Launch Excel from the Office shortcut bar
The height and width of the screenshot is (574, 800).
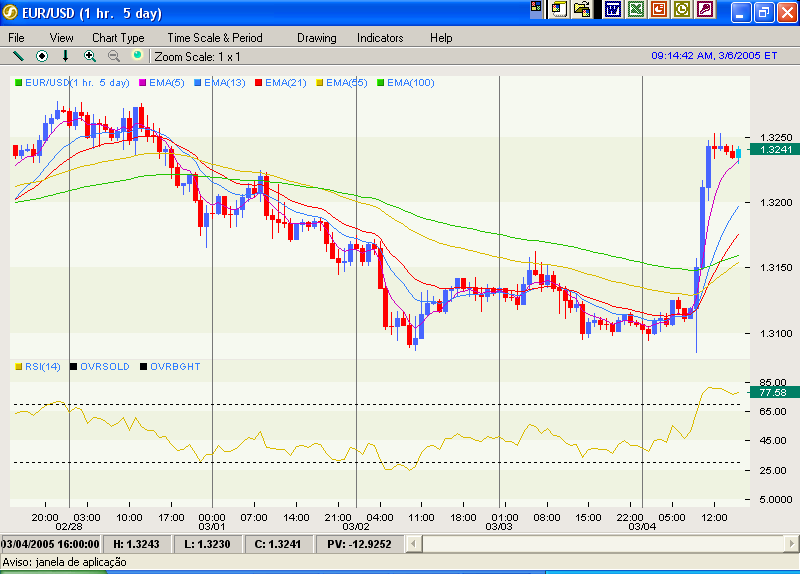[x=635, y=10]
